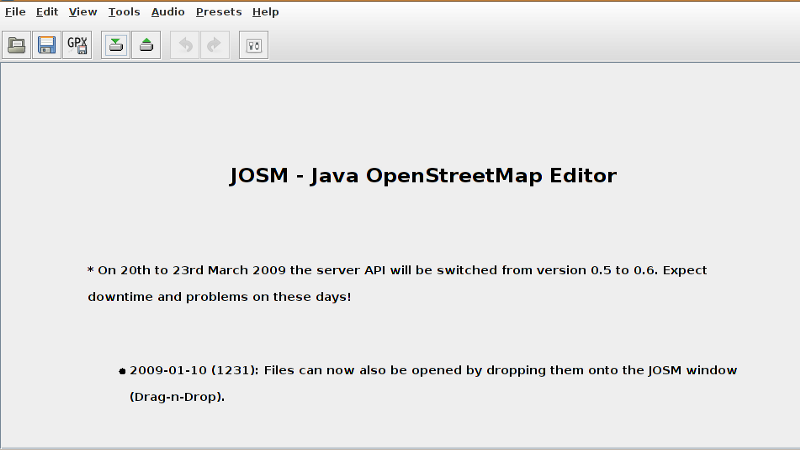
Task: Open the Edit menu
Action: coord(47,12)
